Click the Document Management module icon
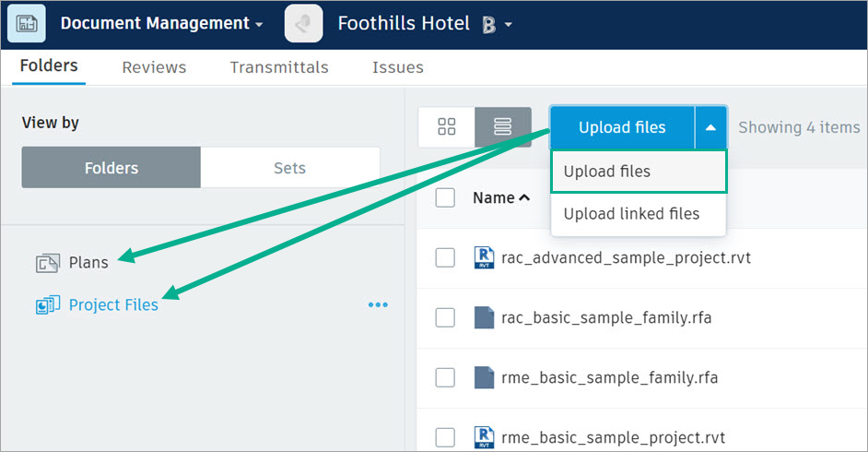This screenshot has height=452, width=868. (26, 24)
